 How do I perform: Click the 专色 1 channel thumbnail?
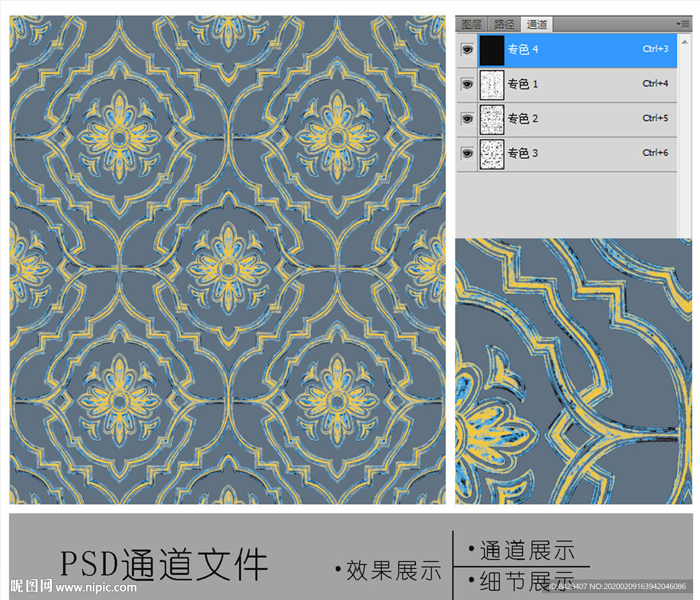pos(492,85)
